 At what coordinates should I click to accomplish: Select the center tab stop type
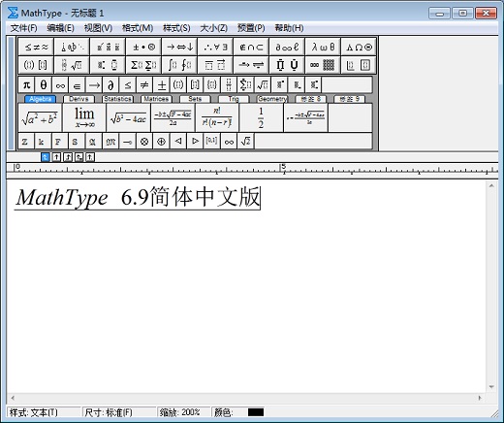click(x=56, y=157)
